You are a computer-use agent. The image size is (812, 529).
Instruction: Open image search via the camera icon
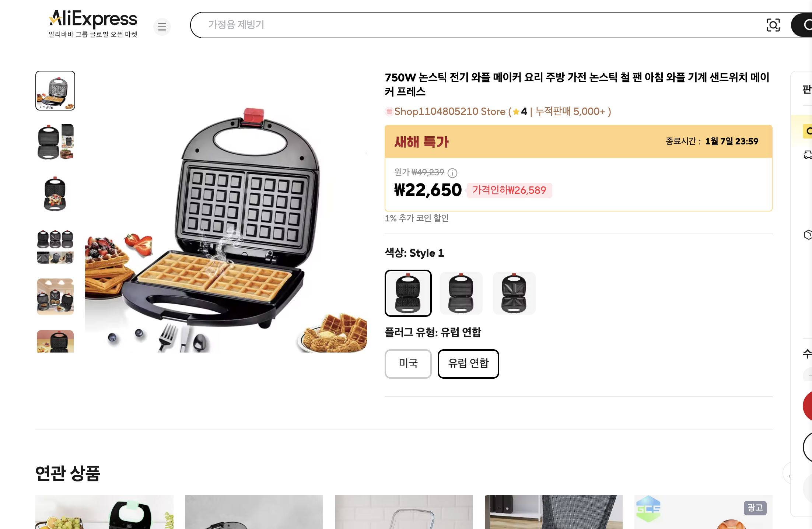click(773, 25)
